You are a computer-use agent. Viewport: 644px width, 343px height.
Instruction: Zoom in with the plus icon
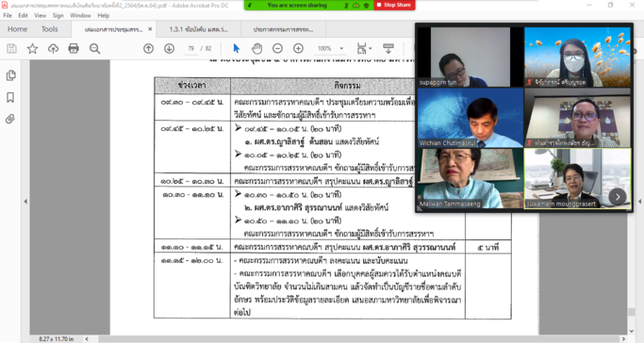298,48
